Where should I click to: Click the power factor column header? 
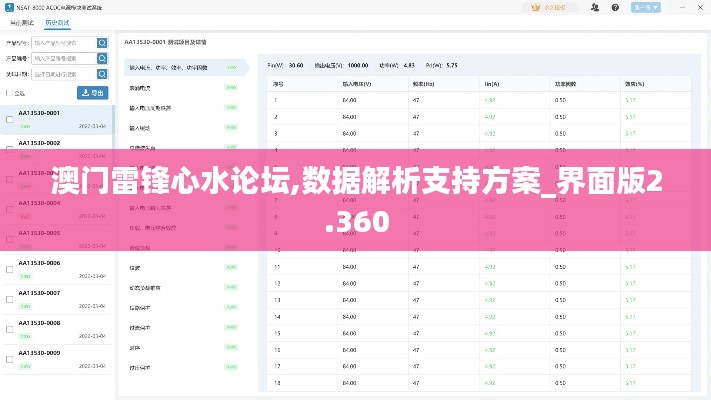click(x=565, y=84)
